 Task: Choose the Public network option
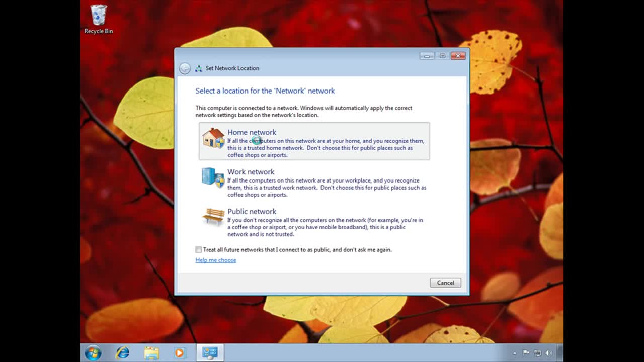coord(314,222)
